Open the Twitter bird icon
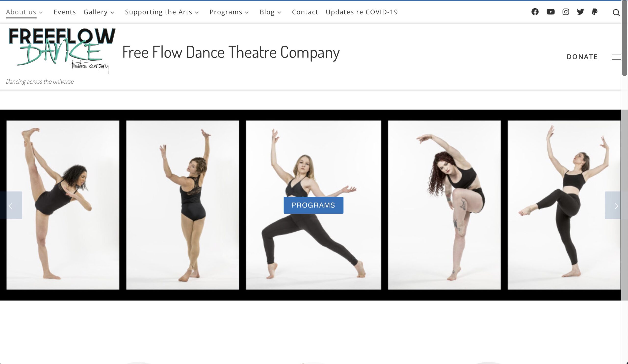The image size is (628, 364). pos(580,12)
